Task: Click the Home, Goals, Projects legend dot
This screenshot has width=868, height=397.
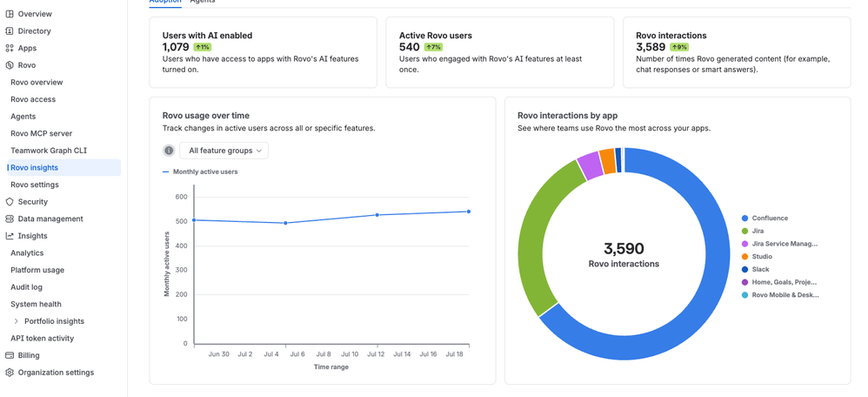Action: (x=744, y=282)
